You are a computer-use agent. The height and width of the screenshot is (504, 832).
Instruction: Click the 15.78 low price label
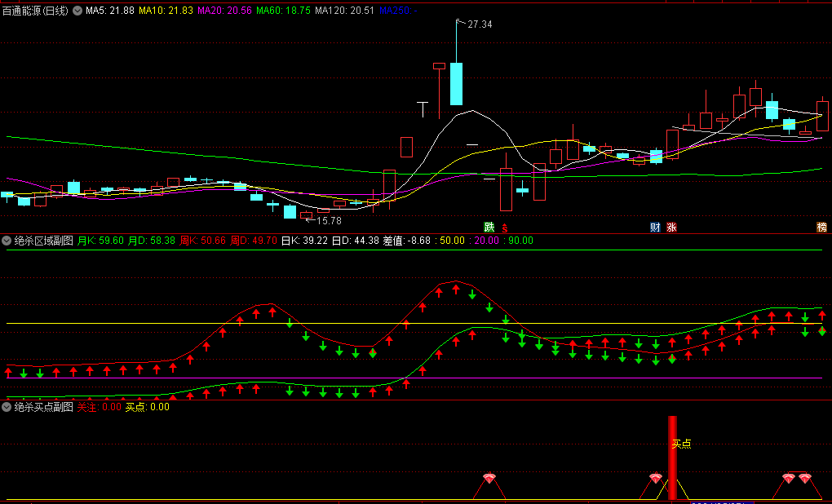(329, 220)
